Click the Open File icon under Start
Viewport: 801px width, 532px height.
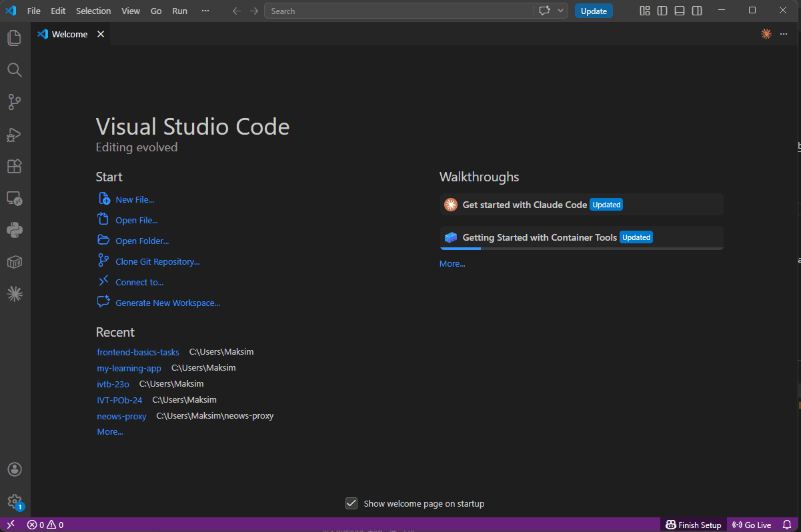click(x=103, y=219)
